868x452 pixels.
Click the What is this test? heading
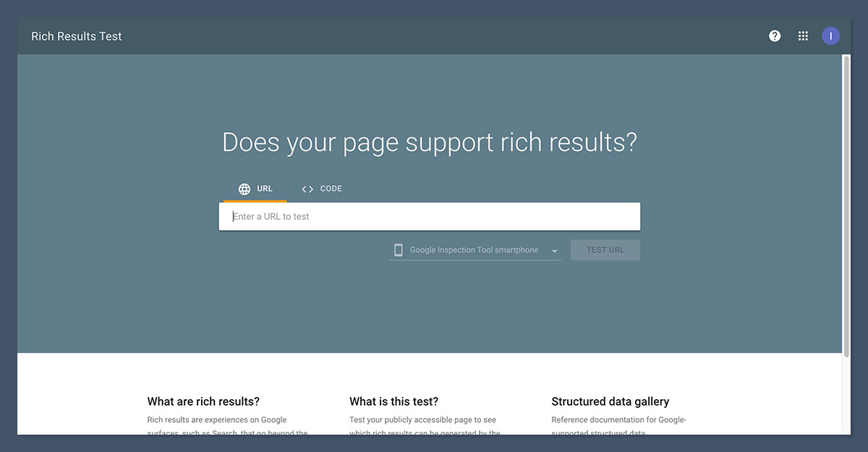(393, 401)
